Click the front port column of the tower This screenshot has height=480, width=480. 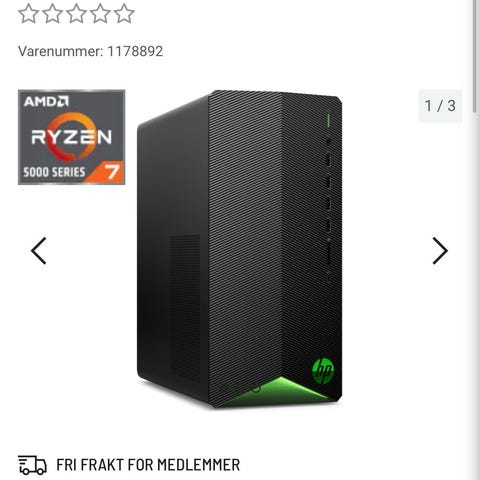point(328,197)
